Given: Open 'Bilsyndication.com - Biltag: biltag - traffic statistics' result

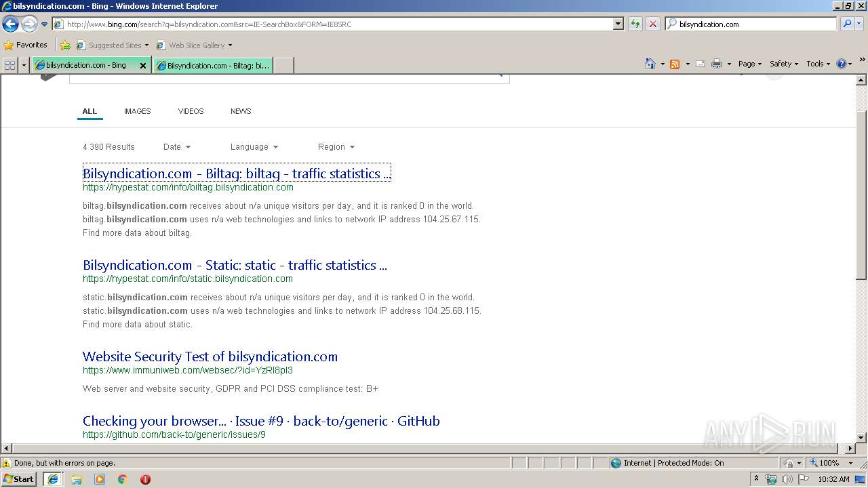Looking at the screenshot, I should (x=237, y=174).
